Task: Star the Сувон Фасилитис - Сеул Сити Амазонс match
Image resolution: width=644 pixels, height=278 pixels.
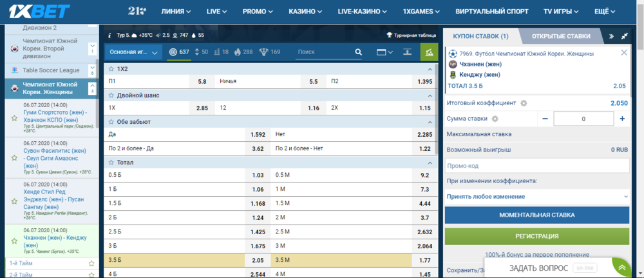Action: pyautogui.click(x=14, y=158)
